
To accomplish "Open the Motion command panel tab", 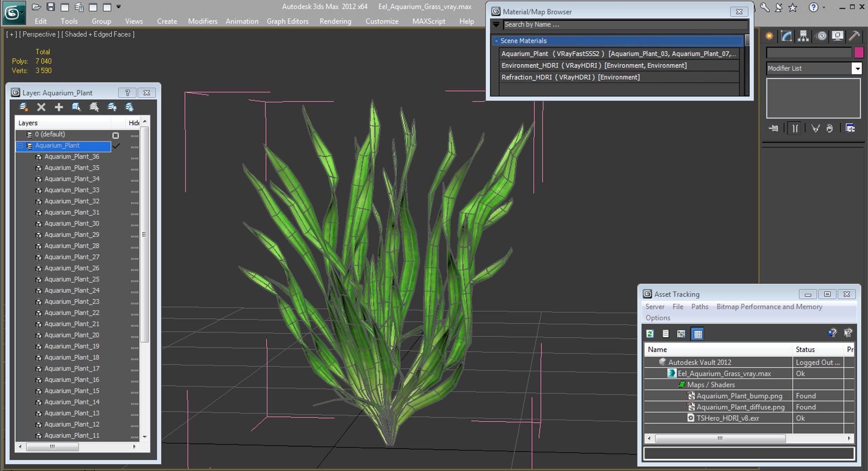I will tap(821, 36).
